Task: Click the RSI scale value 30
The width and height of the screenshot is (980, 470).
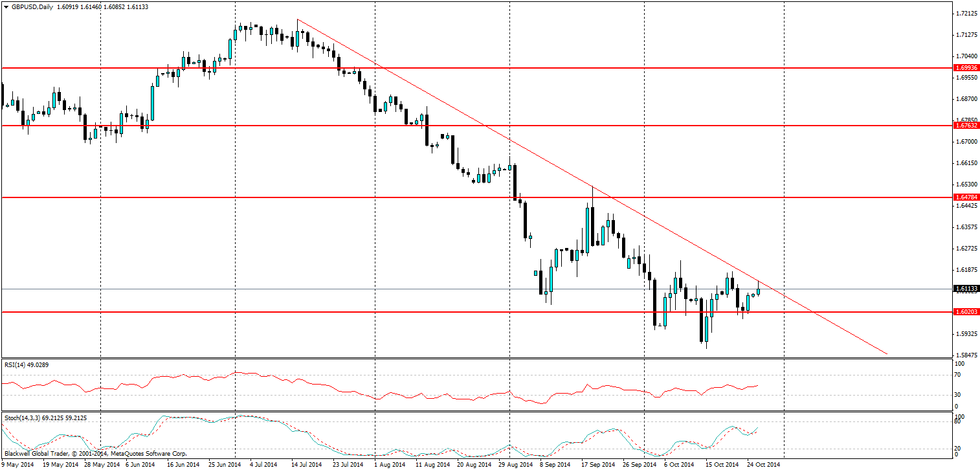Action: 959,394
